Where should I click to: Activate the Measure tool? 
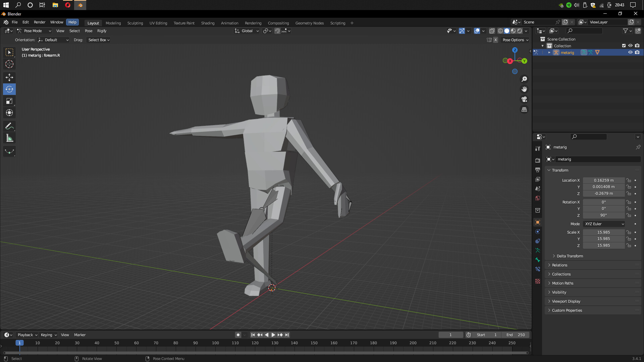pyautogui.click(x=9, y=138)
